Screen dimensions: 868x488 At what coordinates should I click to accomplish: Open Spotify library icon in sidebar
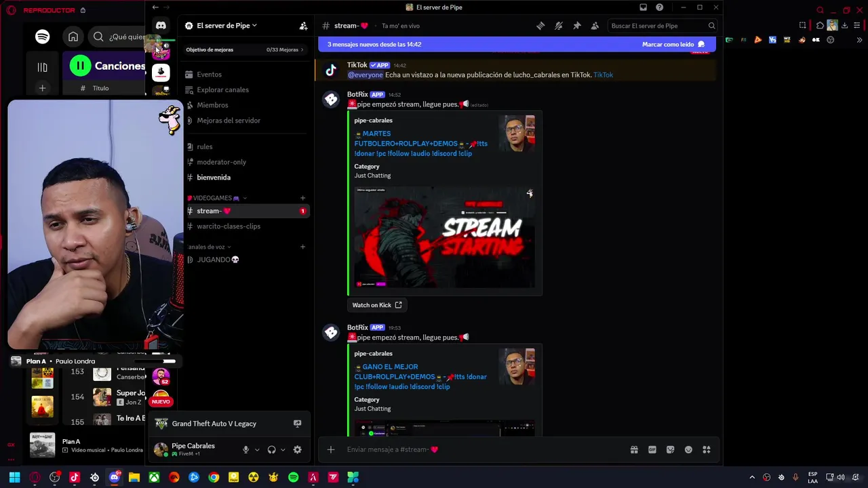coord(42,67)
